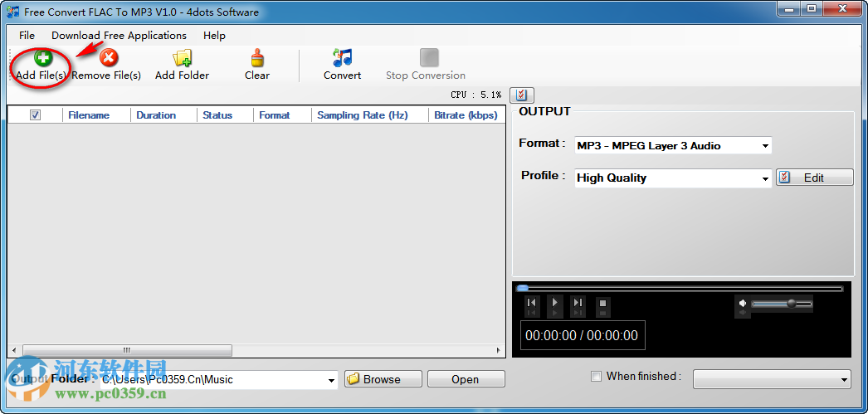Open options icon next to CPU usage
The width and height of the screenshot is (868, 414).
[521, 95]
